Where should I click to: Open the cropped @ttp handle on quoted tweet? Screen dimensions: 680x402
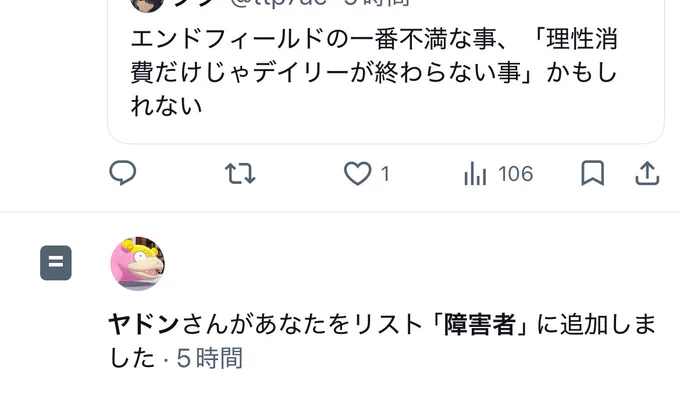pyautogui.click(x=279, y=3)
